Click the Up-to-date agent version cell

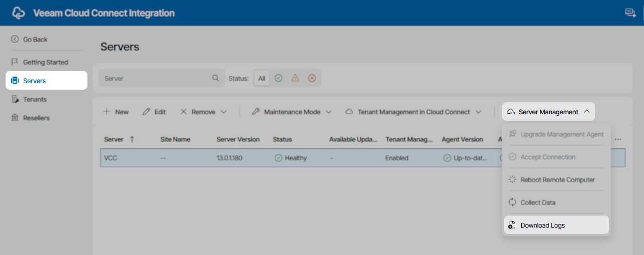[x=465, y=158]
